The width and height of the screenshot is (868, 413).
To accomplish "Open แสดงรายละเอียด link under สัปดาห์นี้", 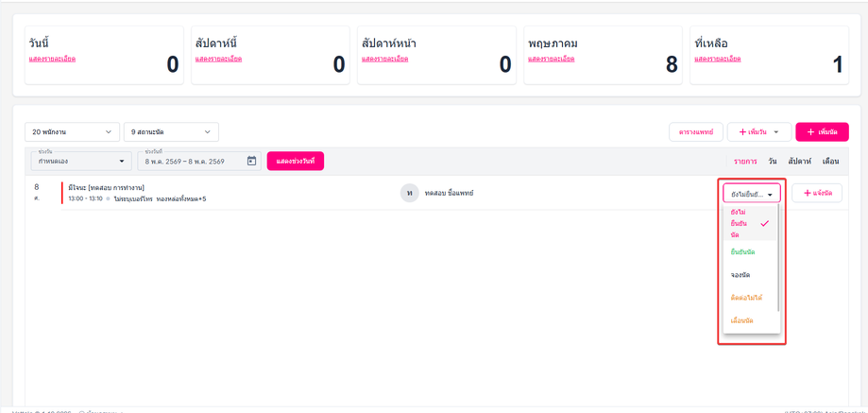I will 219,59.
